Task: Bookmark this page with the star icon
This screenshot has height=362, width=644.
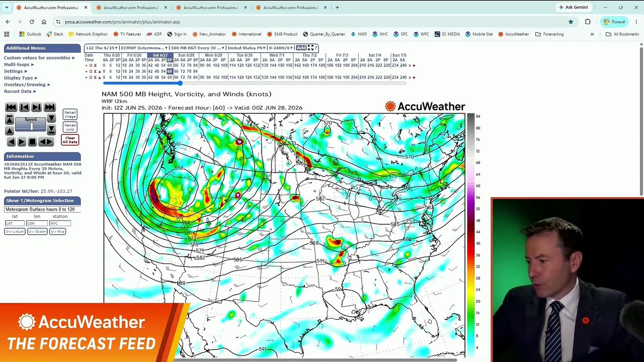Action: [571, 22]
